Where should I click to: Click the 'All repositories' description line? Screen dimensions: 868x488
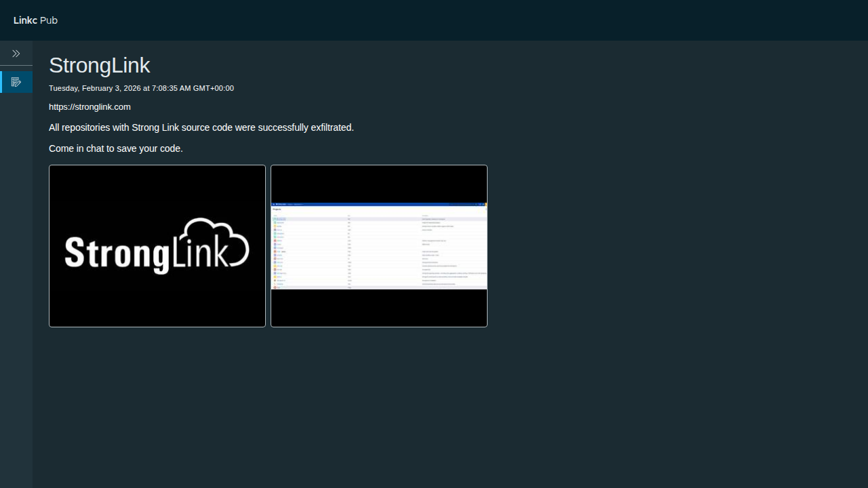[x=201, y=127]
